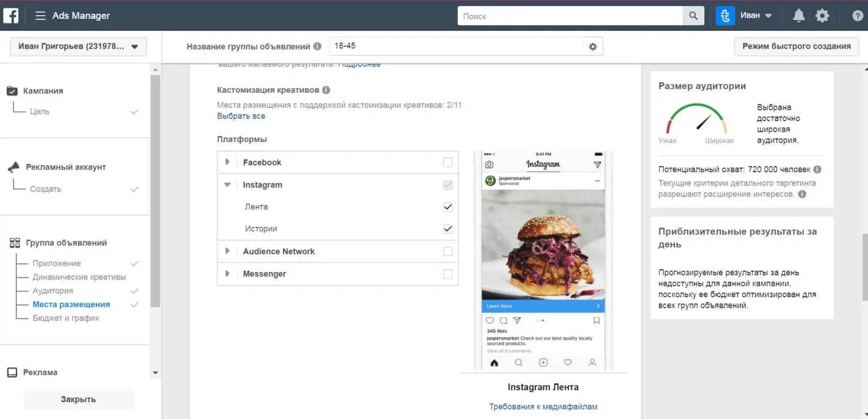Click the info icon next to Кастомизация креативов
Image resolution: width=868 pixels, height=419 pixels.
click(326, 89)
